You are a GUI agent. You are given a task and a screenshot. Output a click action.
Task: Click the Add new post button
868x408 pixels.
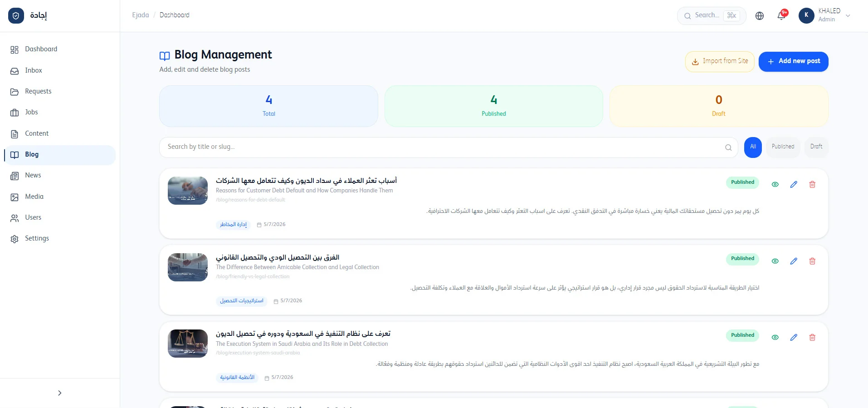794,61
